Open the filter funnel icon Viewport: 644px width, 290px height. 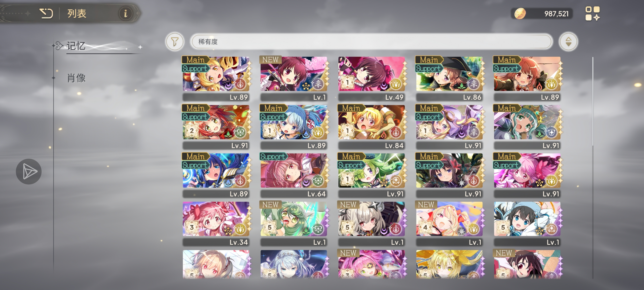pyautogui.click(x=175, y=42)
